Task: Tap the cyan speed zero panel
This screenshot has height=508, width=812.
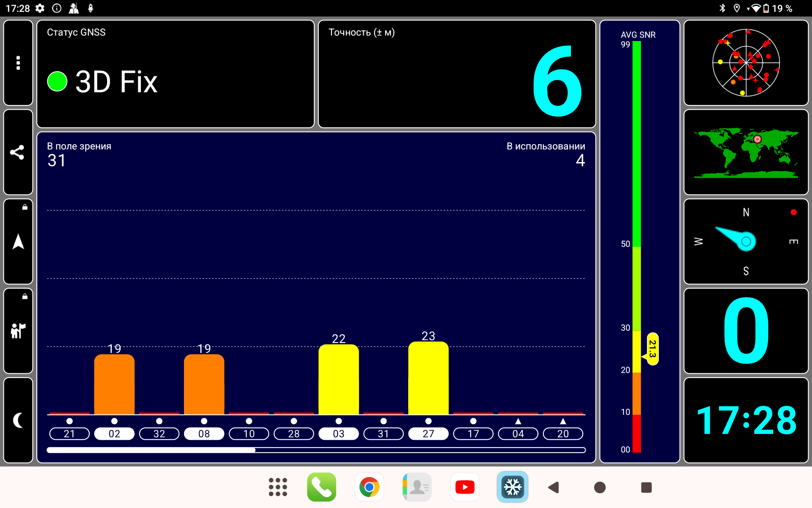Action: pos(746,331)
